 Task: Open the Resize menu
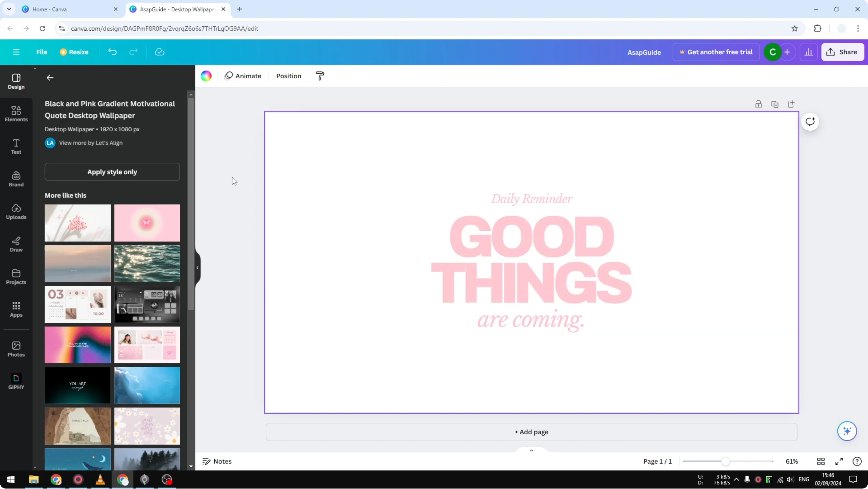click(74, 52)
